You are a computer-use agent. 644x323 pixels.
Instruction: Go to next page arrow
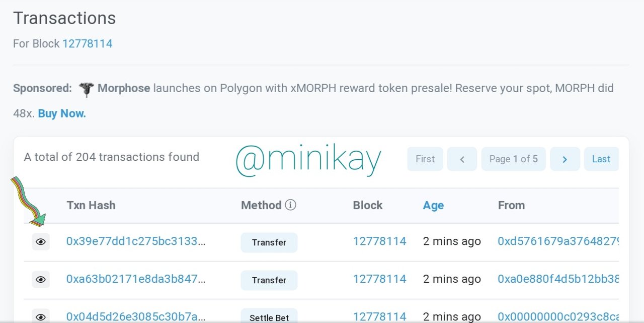click(565, 159)
